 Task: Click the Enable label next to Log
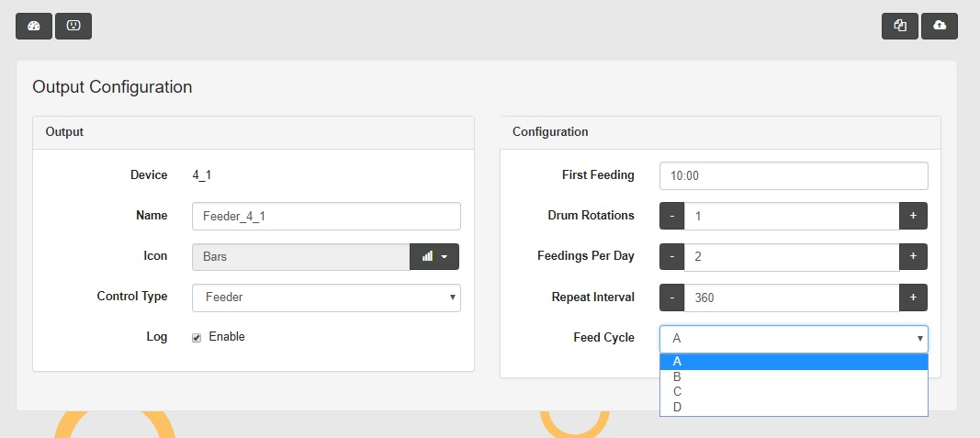(227, 337)
